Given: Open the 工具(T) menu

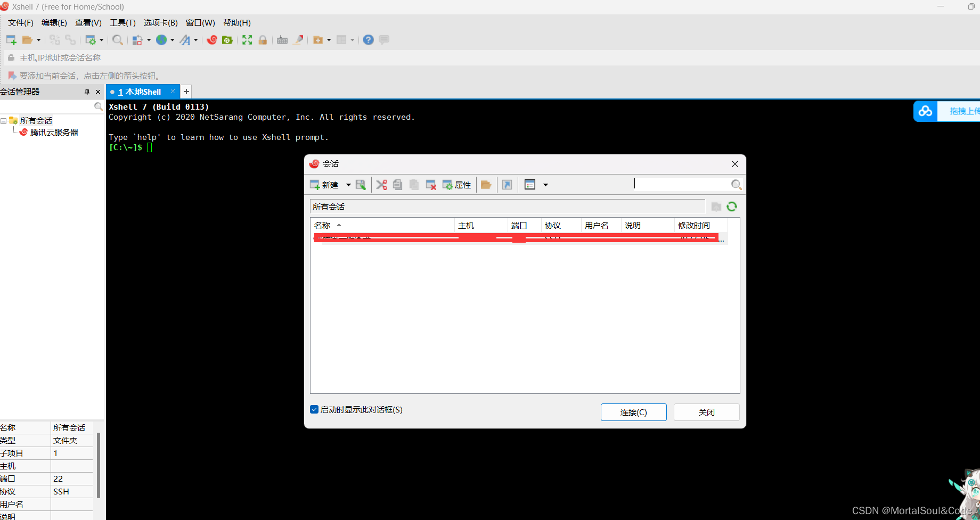Looking at the screenshot, I should pos(123,23).
